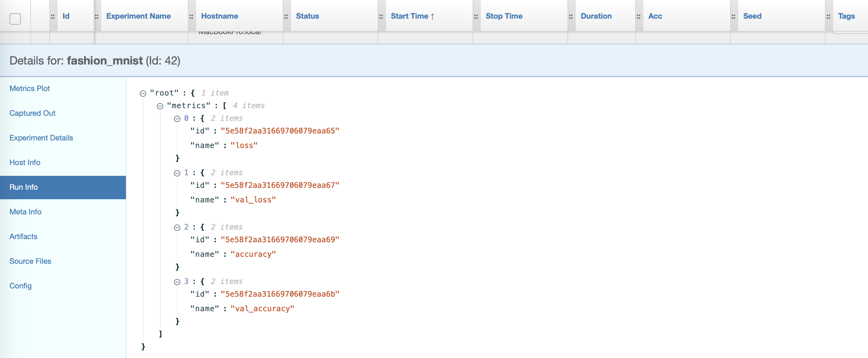This screenshot has height=358, width=868.
Task: Collapse the "metrics" array node
Action: click(x=160, y=107)
